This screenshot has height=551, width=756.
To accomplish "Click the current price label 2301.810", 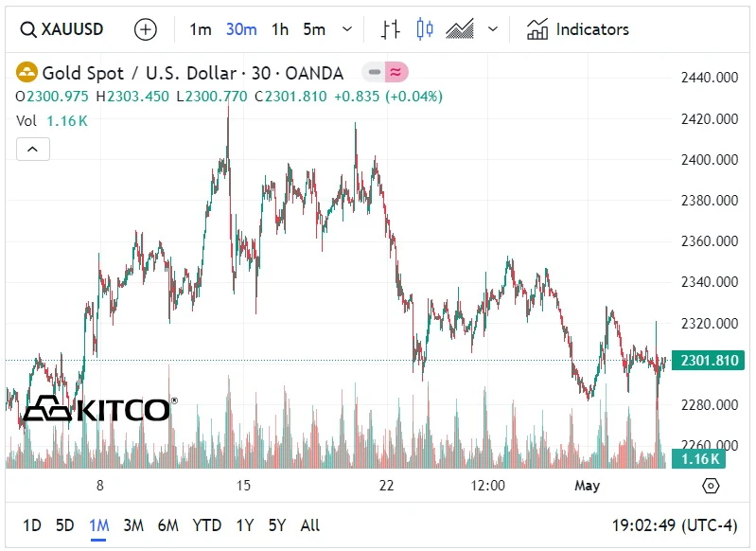I will pos(708,360).
